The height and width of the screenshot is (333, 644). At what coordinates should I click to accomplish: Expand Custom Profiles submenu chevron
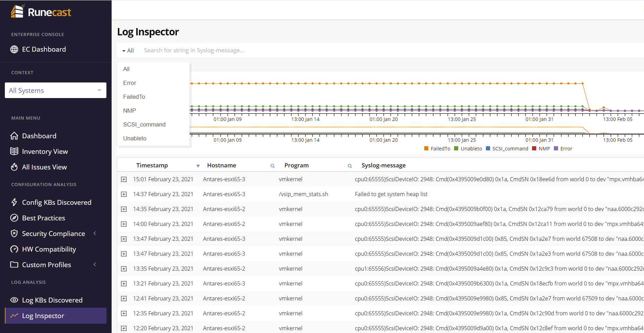tap(95, 264)
